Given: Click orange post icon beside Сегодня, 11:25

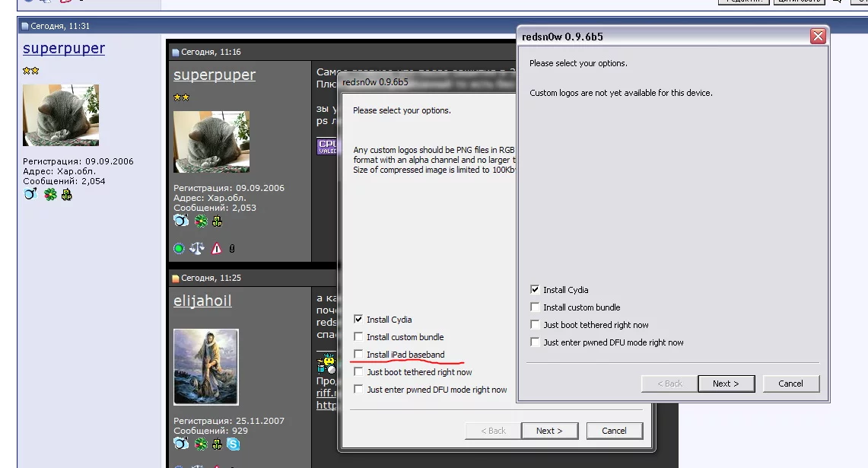Looking at the screenshot, I should pos(176,278).
